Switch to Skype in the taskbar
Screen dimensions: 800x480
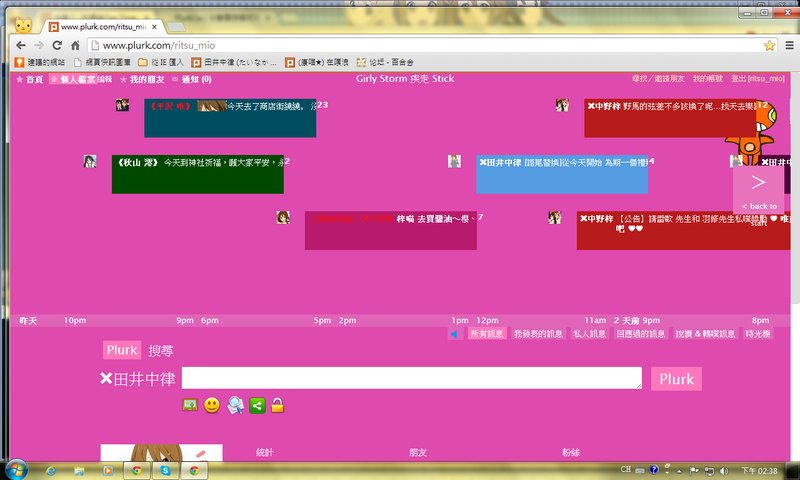pyautogui.click(x=165, y=470)
